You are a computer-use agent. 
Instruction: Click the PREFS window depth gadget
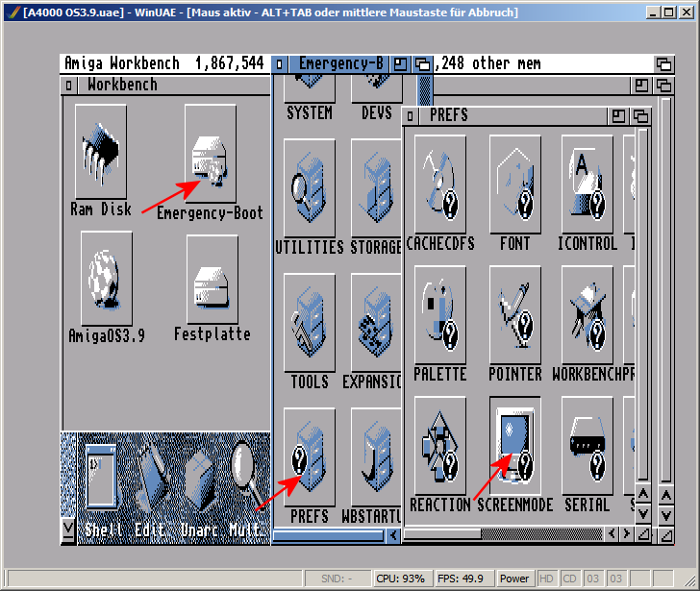click(x=640, y=116)
